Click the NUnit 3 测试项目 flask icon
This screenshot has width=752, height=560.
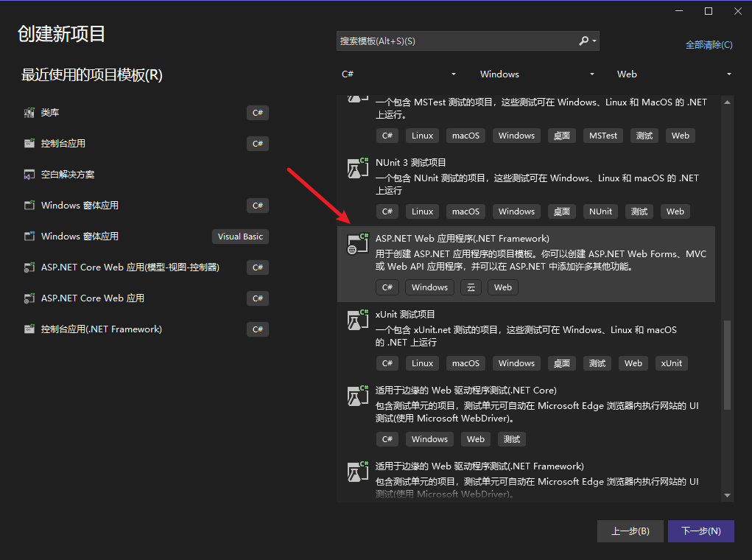coord(358,168)
